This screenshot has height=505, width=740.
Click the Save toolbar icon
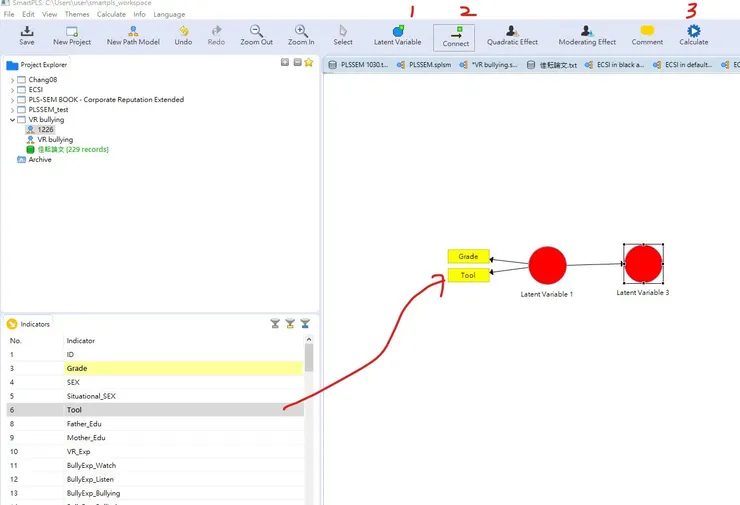pyautogui.click(x=27, y=35)
